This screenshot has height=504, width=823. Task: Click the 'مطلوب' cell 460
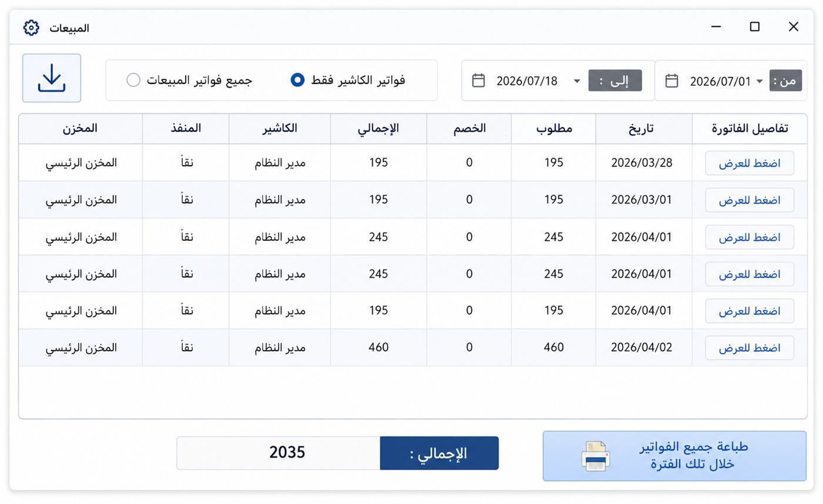[x=554, y=347]
